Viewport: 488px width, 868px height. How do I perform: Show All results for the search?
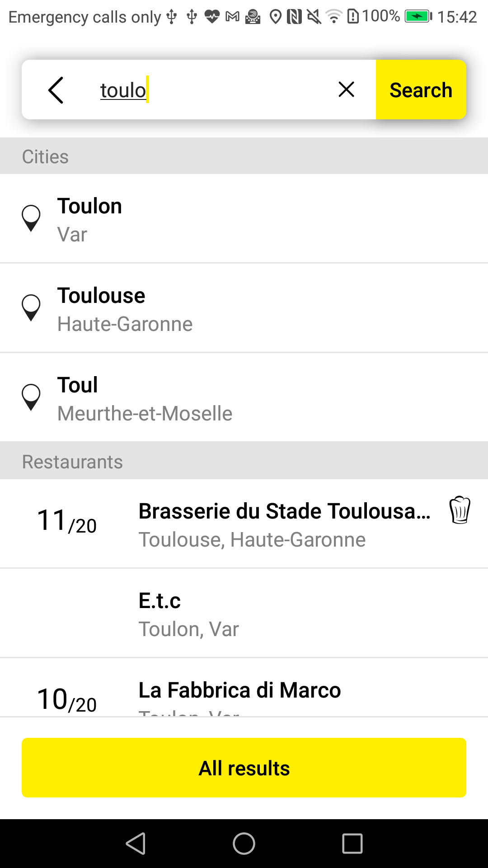[244, 768]
